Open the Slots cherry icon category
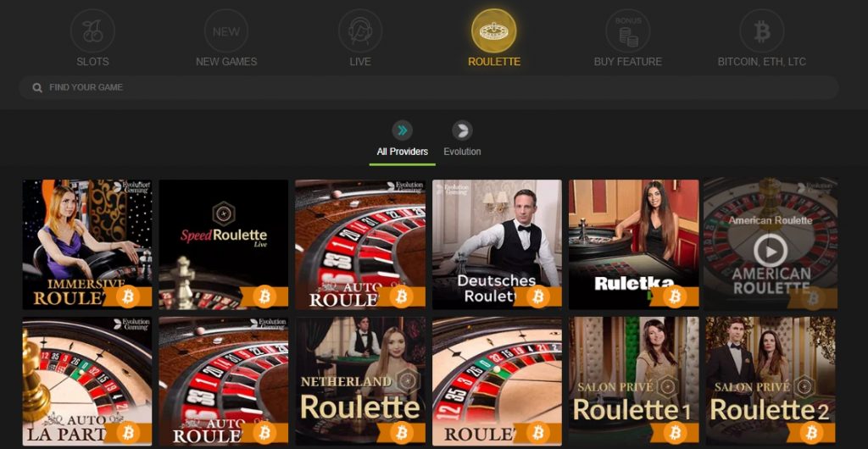This screenshot has width=868, height=449. point(92,31)
